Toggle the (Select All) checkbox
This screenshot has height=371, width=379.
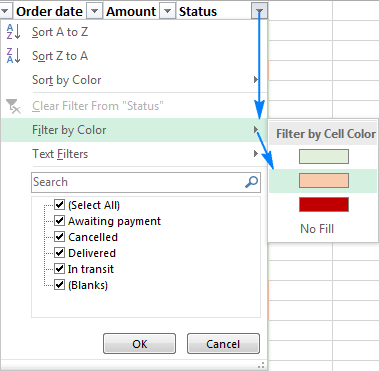click(x=59, y=204)
